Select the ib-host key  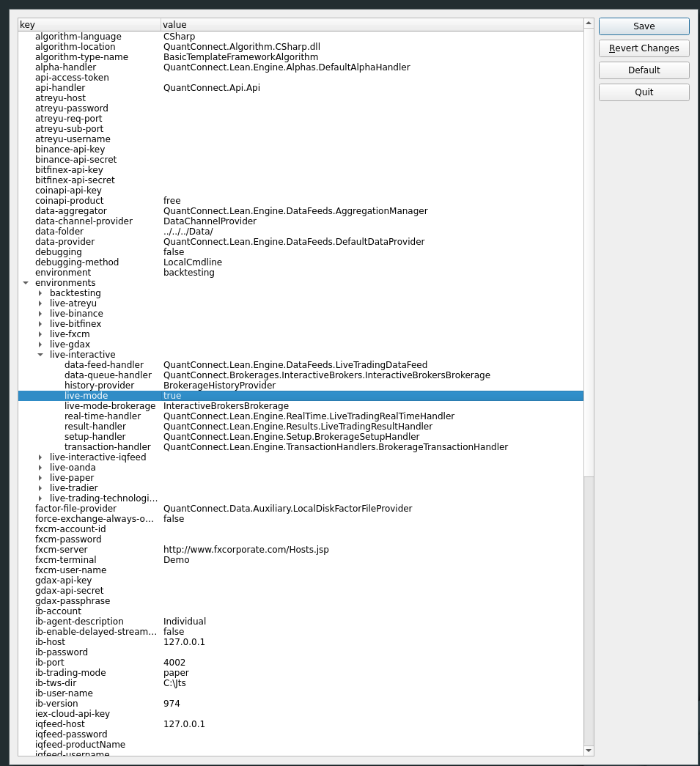coord(50,642)
